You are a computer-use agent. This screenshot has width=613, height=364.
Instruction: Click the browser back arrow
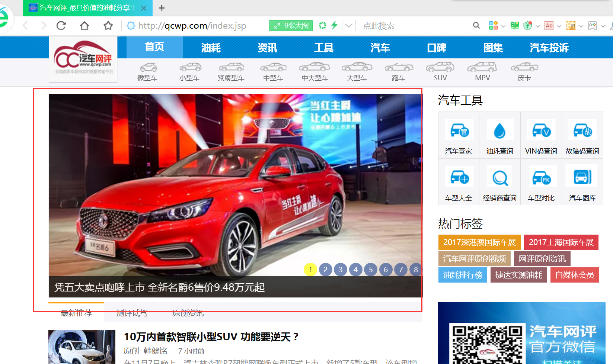(25, 26)
